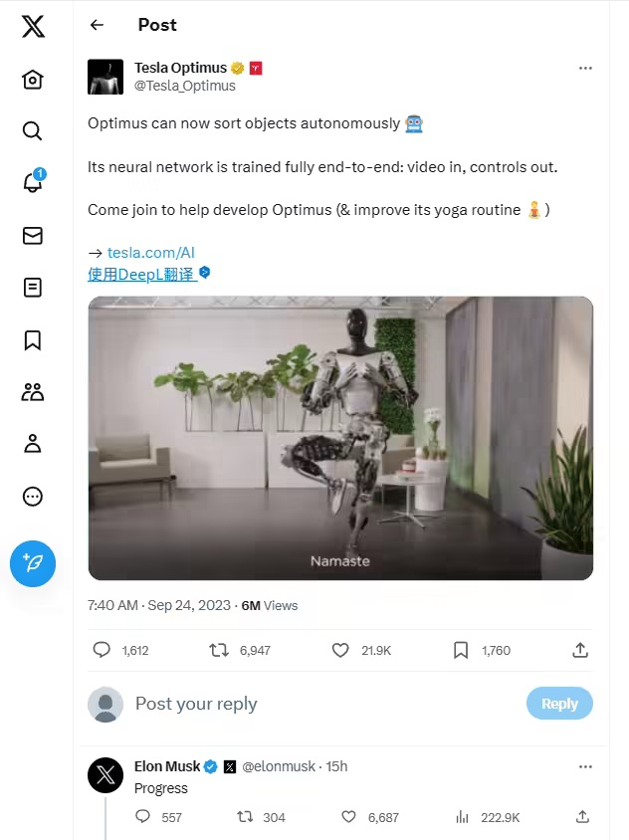Click the X logo icon

[33, 27]
